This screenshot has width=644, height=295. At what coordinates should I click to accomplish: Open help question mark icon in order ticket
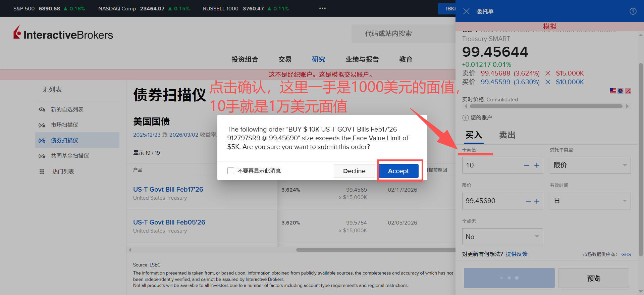[x=633, y=11]
